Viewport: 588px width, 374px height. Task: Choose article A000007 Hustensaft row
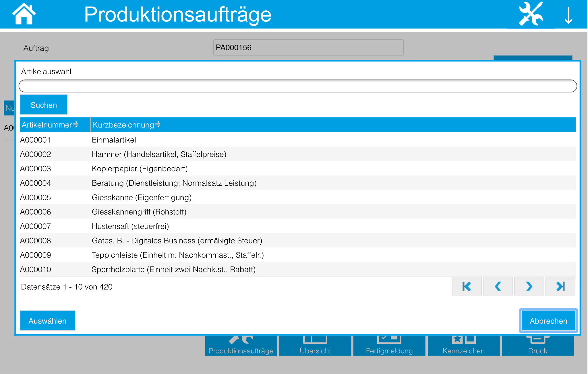tap(130, 226)
